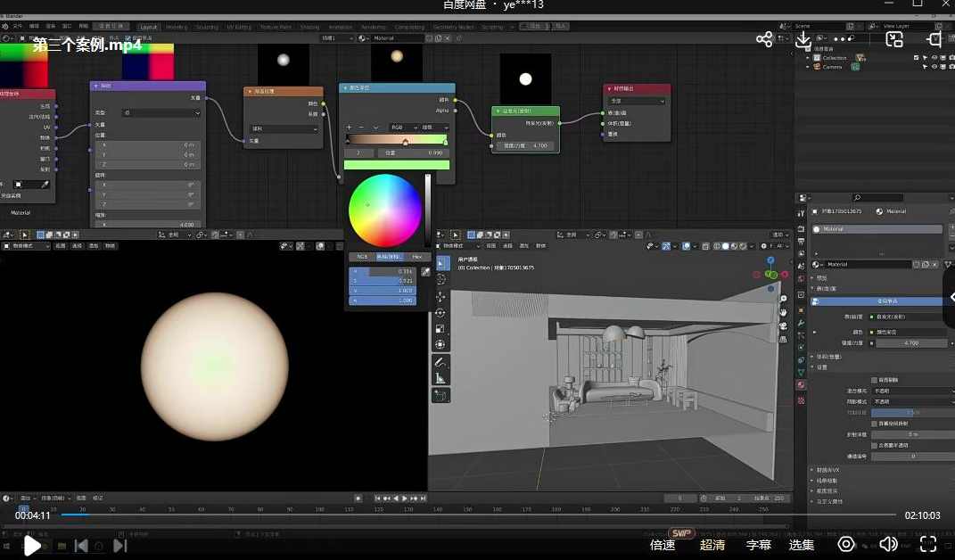The height and width of the screenshot is (560, 955).
Task: Click the eyedropper icon in color picker
Action: pos(425,271)
